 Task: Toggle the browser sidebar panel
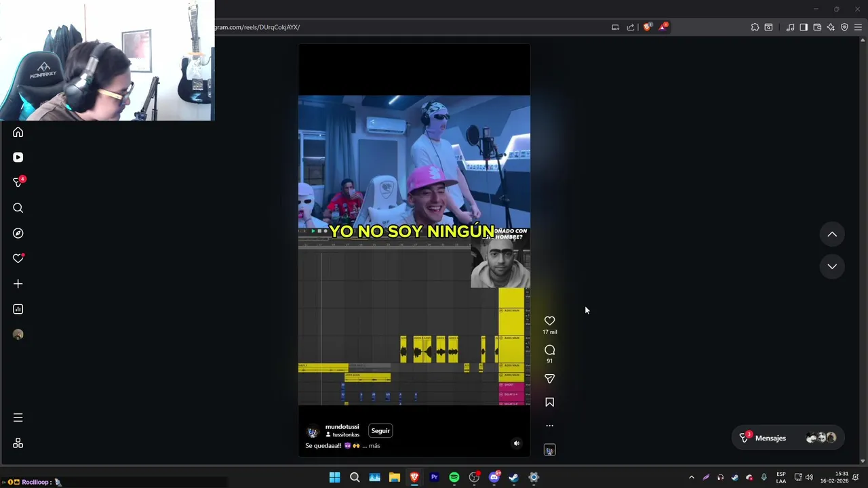(804, 27)
